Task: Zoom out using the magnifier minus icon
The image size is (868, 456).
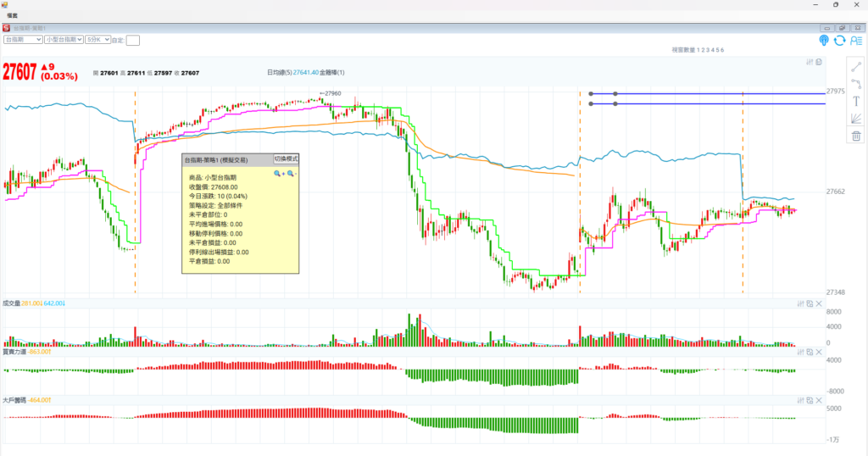Action: [292, 173]
